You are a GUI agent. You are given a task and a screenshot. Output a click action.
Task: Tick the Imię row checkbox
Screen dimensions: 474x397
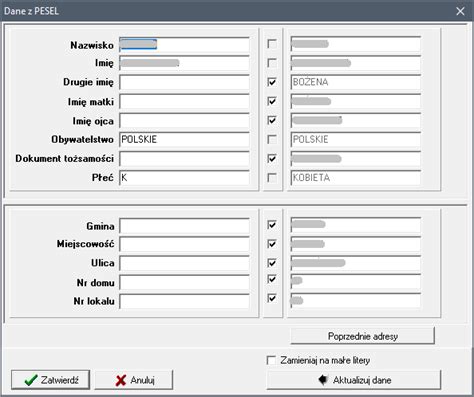tap(272, 63)
